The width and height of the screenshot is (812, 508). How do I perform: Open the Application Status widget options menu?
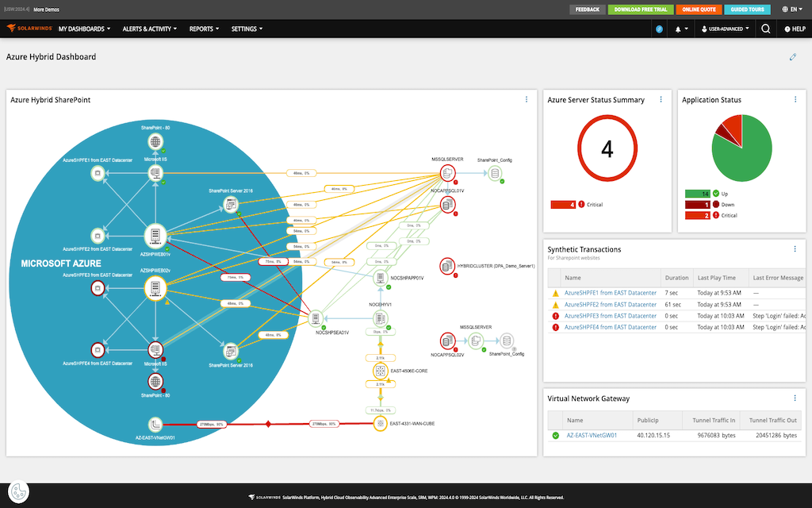[x=795, y=99]
